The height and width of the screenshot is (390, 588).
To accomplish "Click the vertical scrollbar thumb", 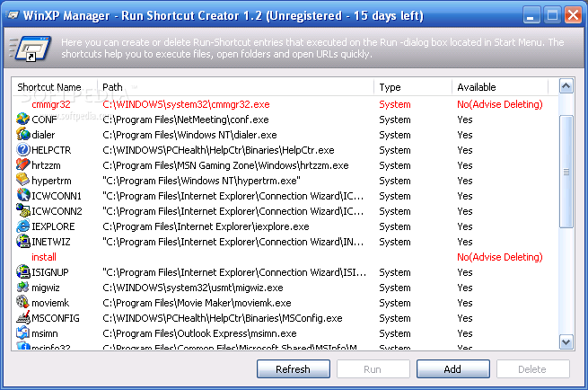I will click(x=566, y=172).
